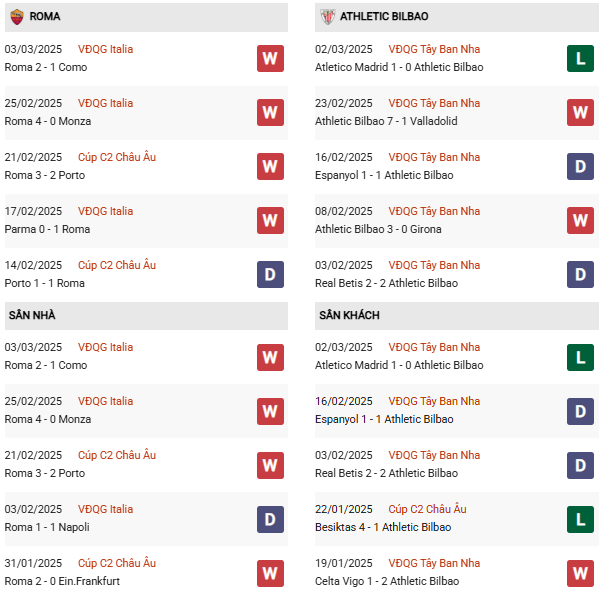Click the D badge for Porto 1-1 Roma
Viewport: 600px width, 595px height.
[x=270, y=274]
